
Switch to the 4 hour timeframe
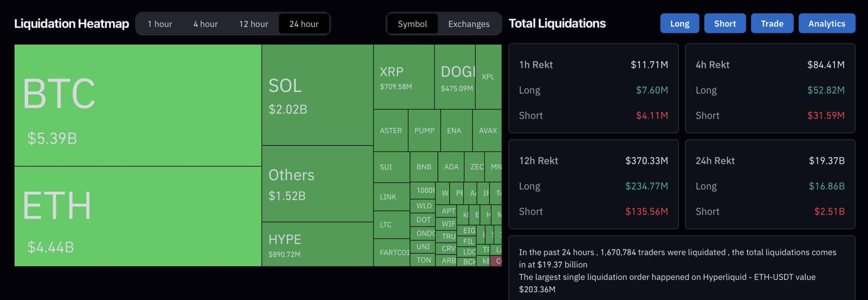point(205,24)
